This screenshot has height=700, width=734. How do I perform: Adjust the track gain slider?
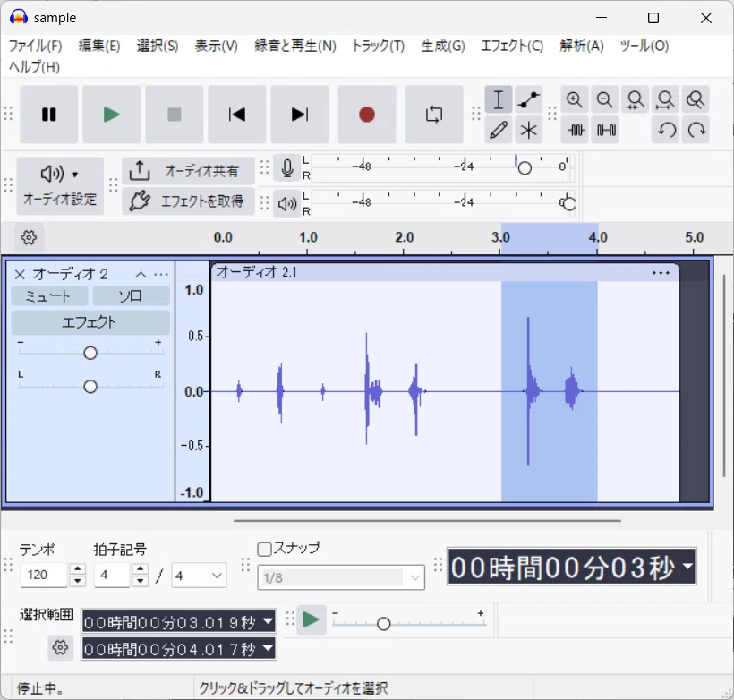pyautogui.click(x=90, y=353)
